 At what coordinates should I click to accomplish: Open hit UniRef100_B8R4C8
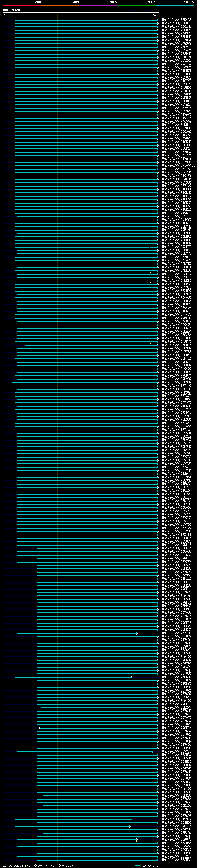(x=177, y=20)
